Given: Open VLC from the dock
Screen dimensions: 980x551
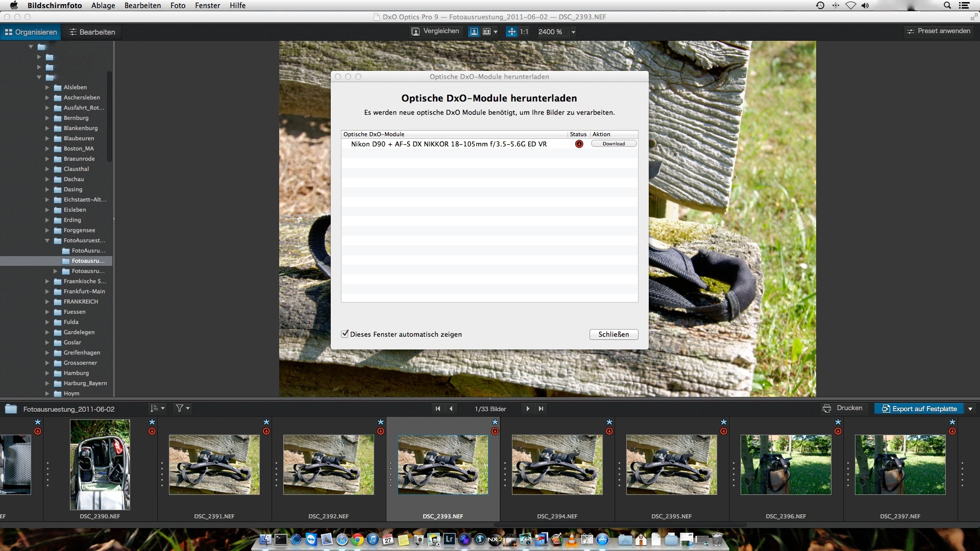Looking at the screenshot, I should [x=572, y=539].
